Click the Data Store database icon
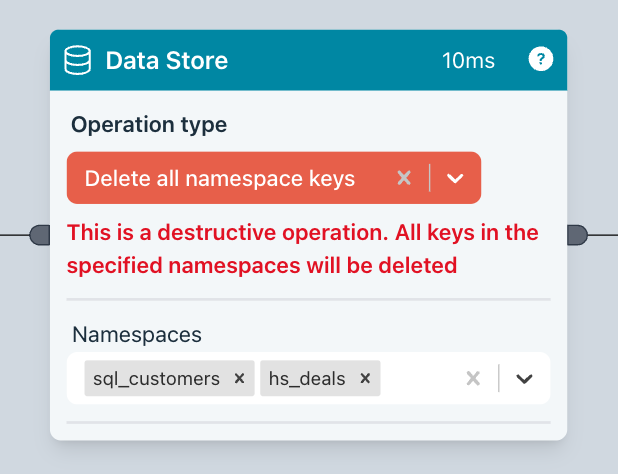The width and height of the screenshot is (618, 474). click(78, 61)
